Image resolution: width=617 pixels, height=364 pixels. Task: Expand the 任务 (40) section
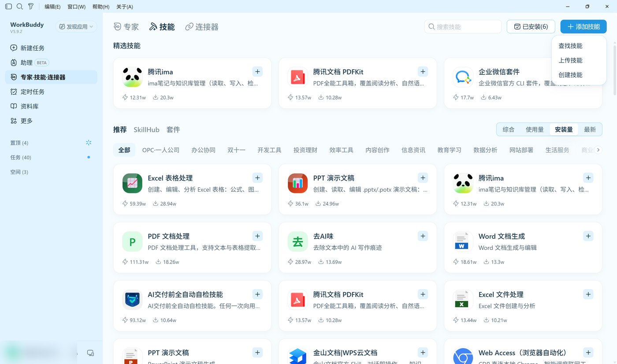click(21, 157)
